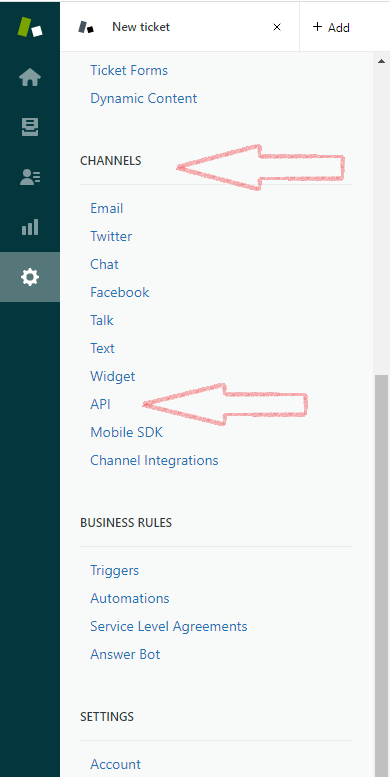The image size is (390, 777).
Task: Close the New ticket tab
Action: point(277,27)
